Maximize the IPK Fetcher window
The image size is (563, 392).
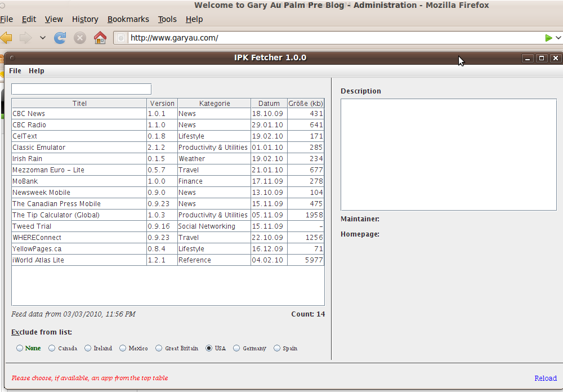542,58
